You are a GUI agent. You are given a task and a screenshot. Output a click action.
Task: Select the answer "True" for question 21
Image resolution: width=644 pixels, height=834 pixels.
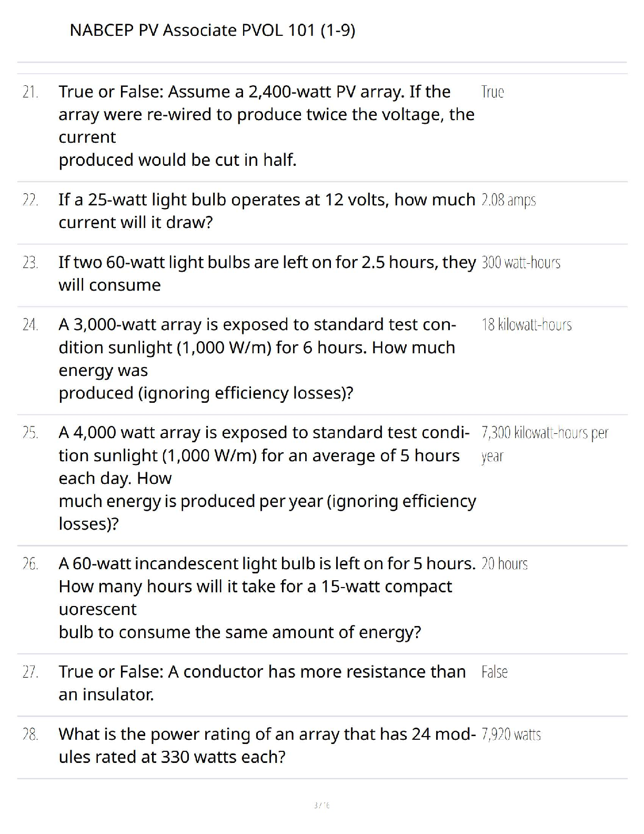492,92
